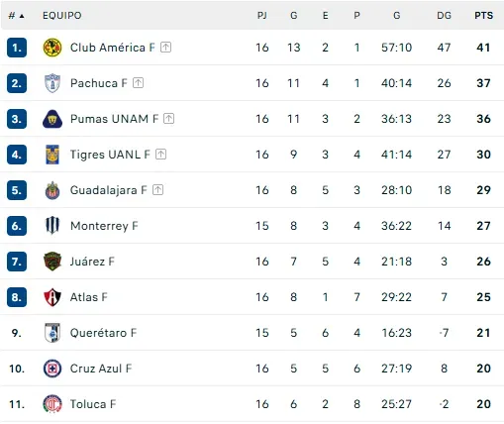Sort standings by PTS column header
The width and height of the screenshot is (504, 424).
point(483,16)
